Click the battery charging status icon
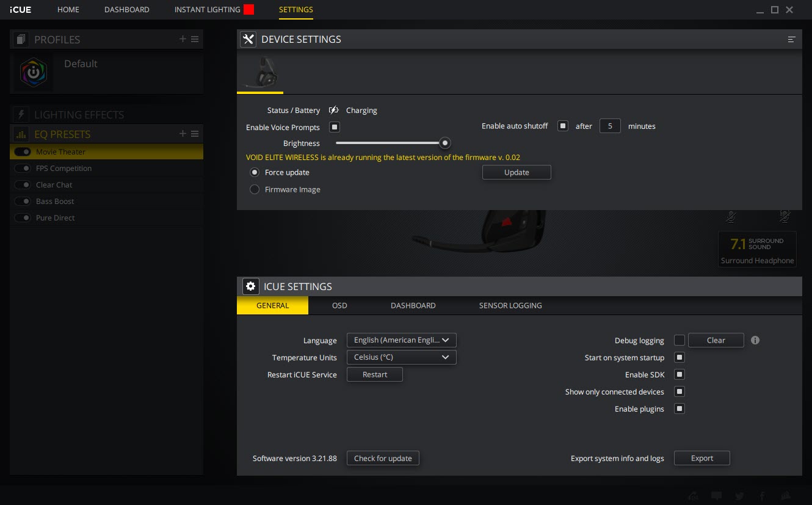The height and width of the screenshot is (505, 812). (333, 110)
